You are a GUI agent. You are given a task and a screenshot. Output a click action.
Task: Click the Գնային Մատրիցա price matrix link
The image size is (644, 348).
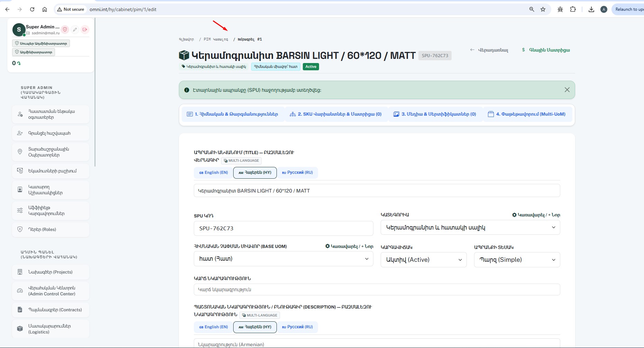tap(546, 50)
